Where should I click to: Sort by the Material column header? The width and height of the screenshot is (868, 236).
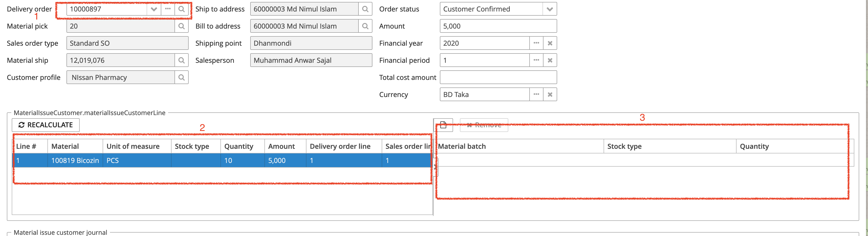pyautogui.click(x=75, y=146)
